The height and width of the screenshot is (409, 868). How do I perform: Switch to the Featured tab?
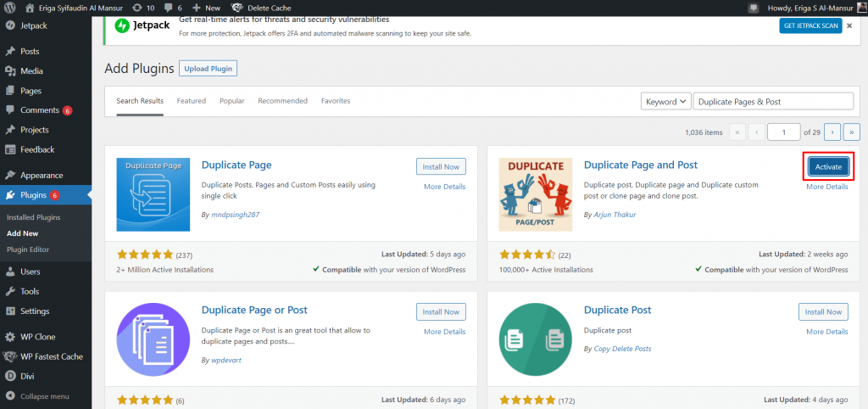[192, 101]
